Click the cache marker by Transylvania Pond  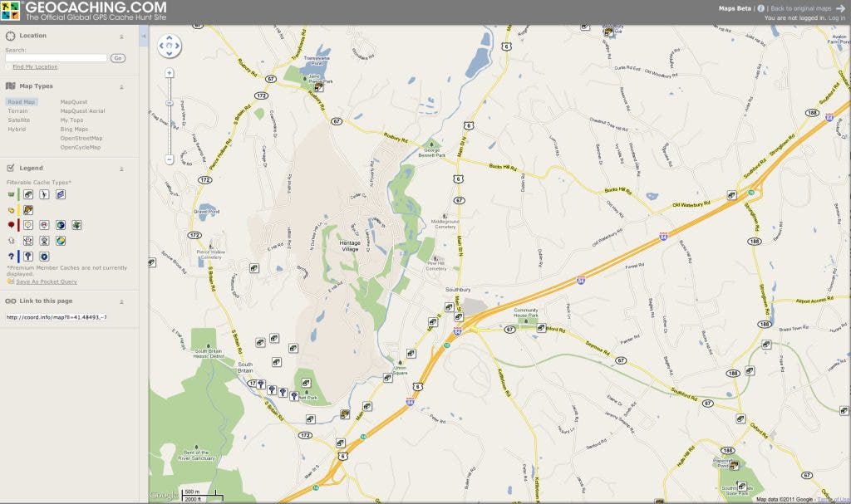[x=318, y=86]
